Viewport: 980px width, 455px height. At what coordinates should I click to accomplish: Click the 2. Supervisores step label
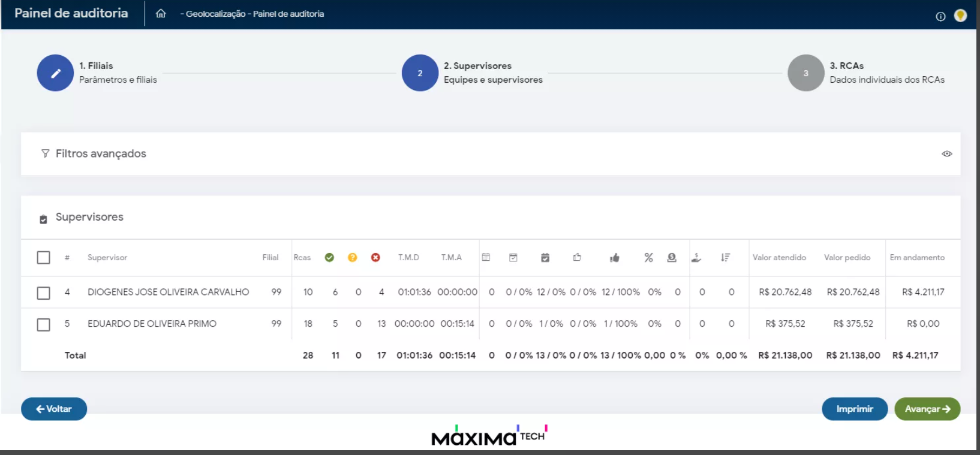click(477, 66)
